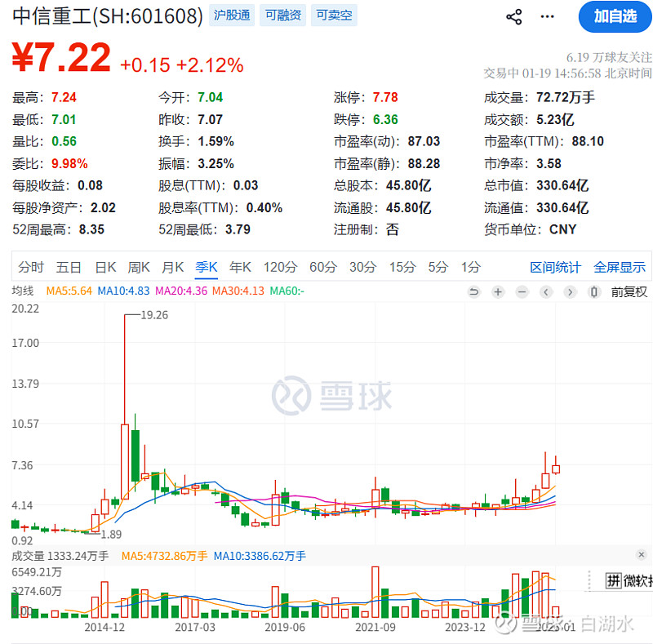Click the 沪股通 tag

(232, 16)
